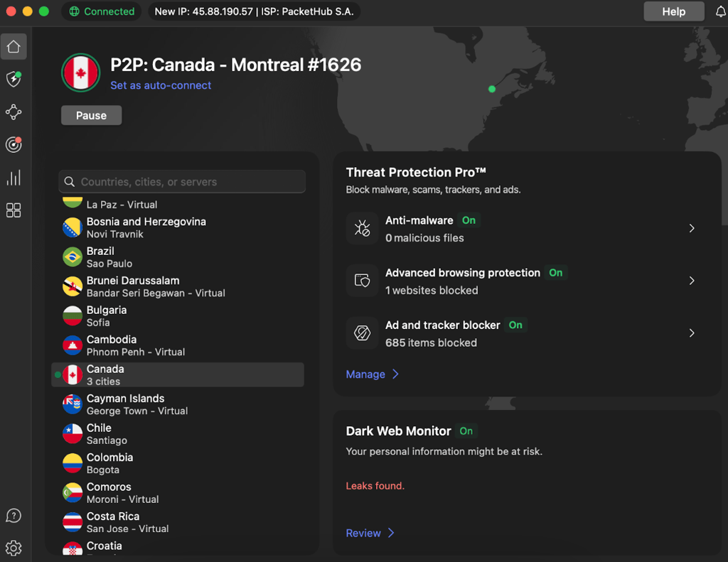Open the Meshnet icon in the sidebar
Image resolution: width=728 pixels, height=562 pixels.
(x=14, y=112)
